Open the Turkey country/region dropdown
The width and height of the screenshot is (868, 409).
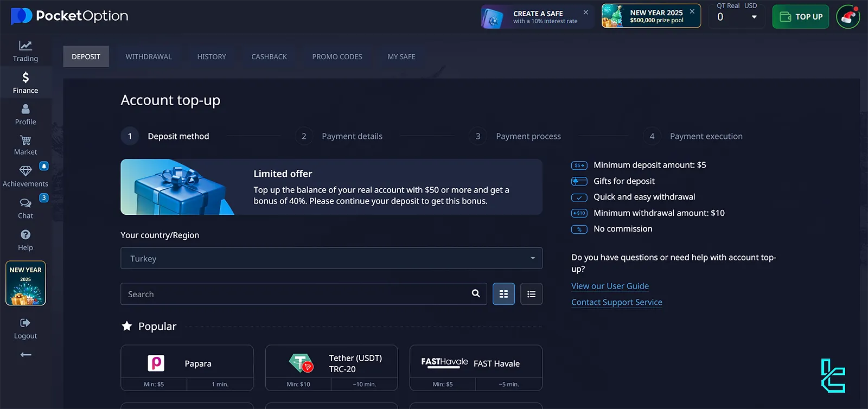pos(331,258)
